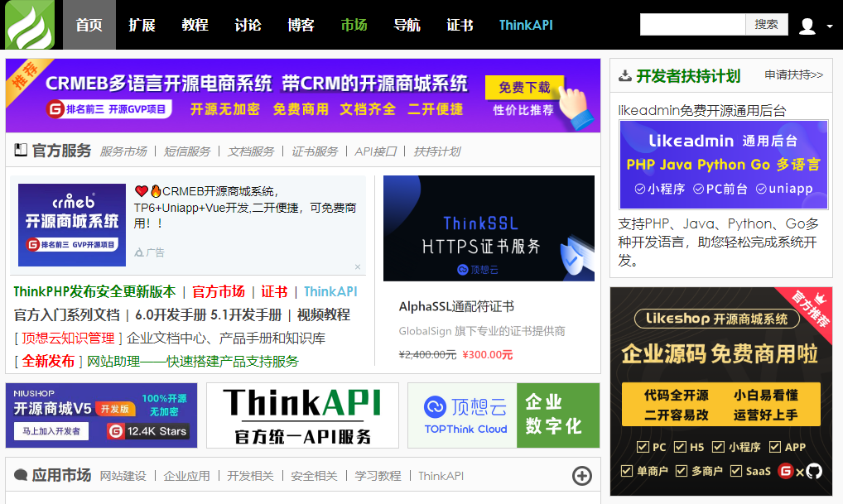Image resolution: width=843 pixels, height=504 pixels.
Task: Open the 服务市场 link
Action: 123,151
